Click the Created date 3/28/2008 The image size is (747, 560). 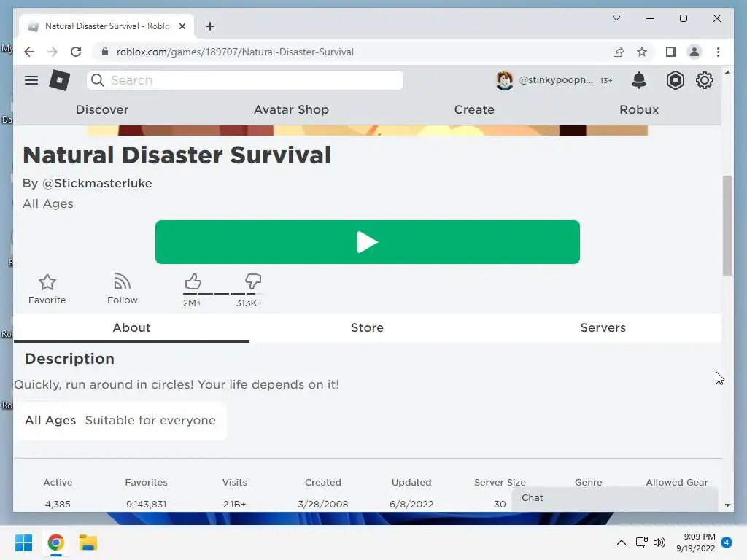pos(323,504)
